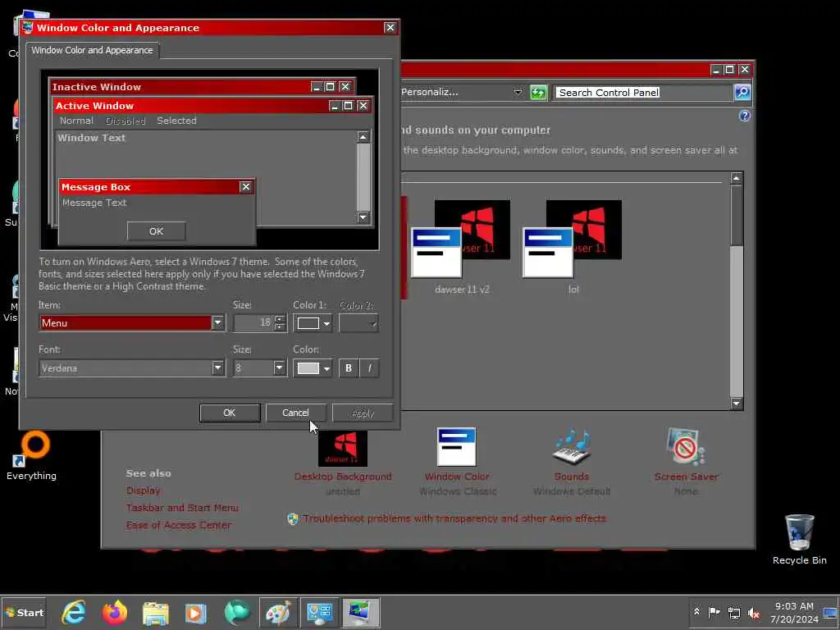Click OK in Window Color dialog
This screenshot has height=630, width=840.
tap(230, 413)
